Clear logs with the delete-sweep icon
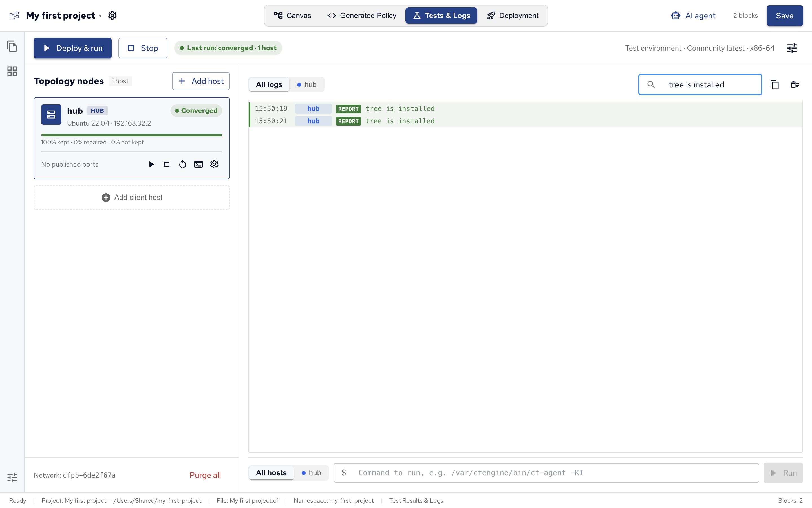812x508 pixels. click(795, 85)
